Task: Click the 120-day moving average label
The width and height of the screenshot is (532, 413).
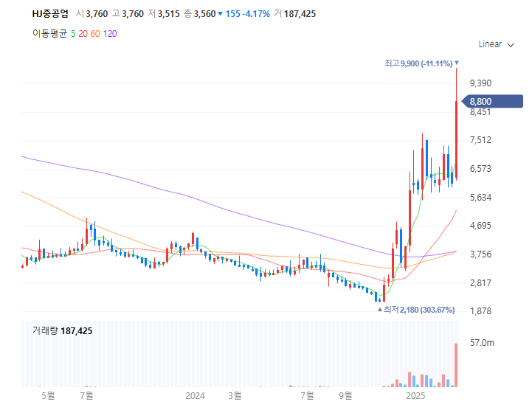Action: point(110,34)
